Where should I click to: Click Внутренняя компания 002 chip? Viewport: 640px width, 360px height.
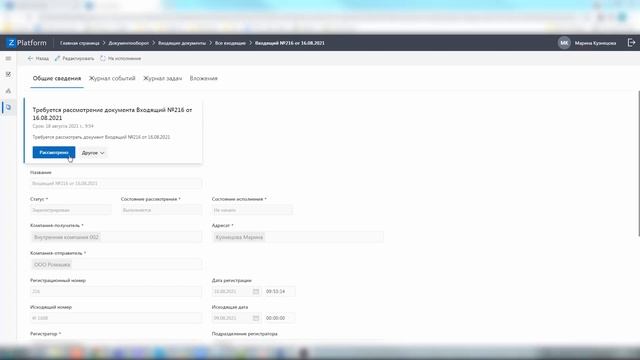pyautogui.click(x=66, y=237)
